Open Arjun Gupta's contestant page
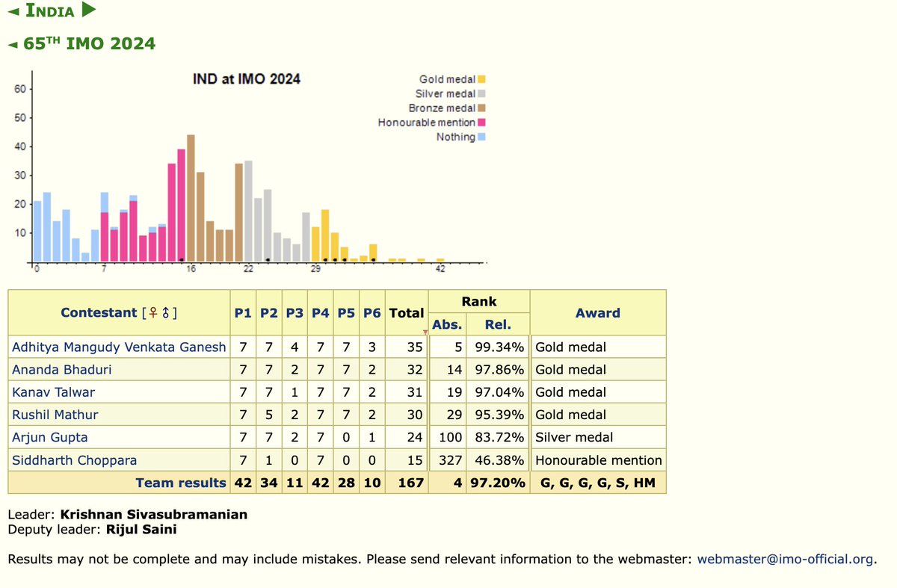 tap(49, 437)
